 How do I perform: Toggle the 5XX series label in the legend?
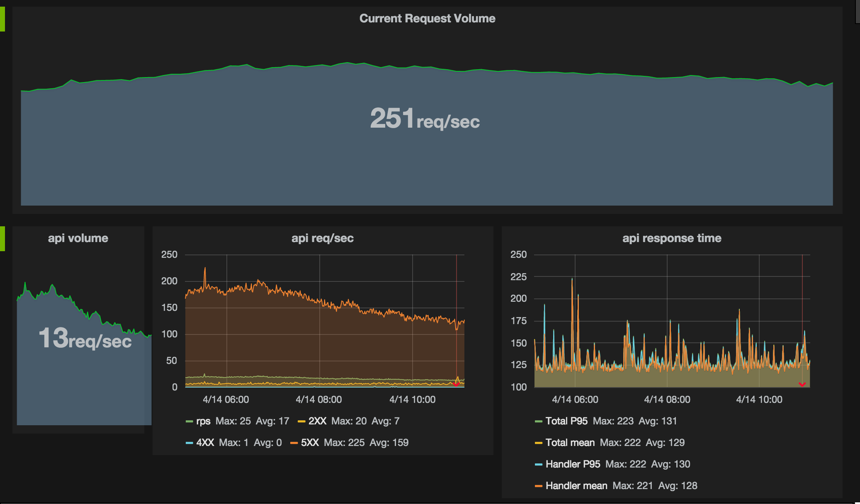click(x=310, y=443)
